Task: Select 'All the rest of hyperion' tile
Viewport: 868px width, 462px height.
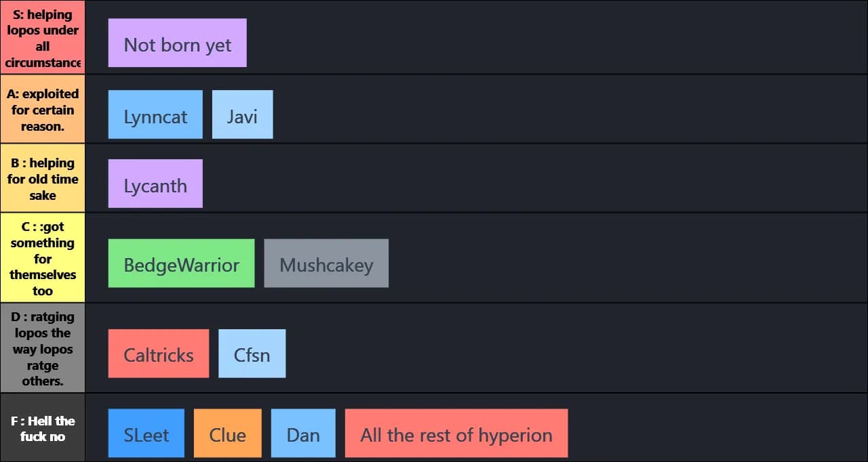Action: coord(456,433)
